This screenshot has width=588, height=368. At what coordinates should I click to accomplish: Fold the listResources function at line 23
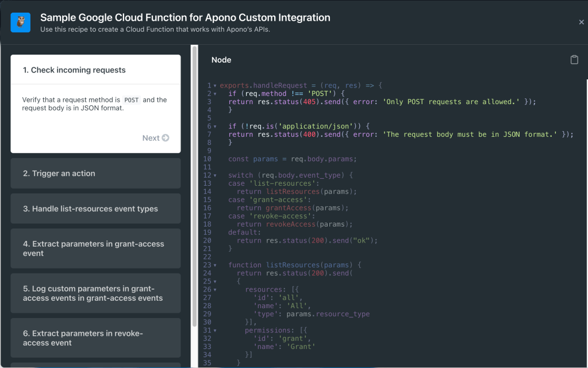215,265
